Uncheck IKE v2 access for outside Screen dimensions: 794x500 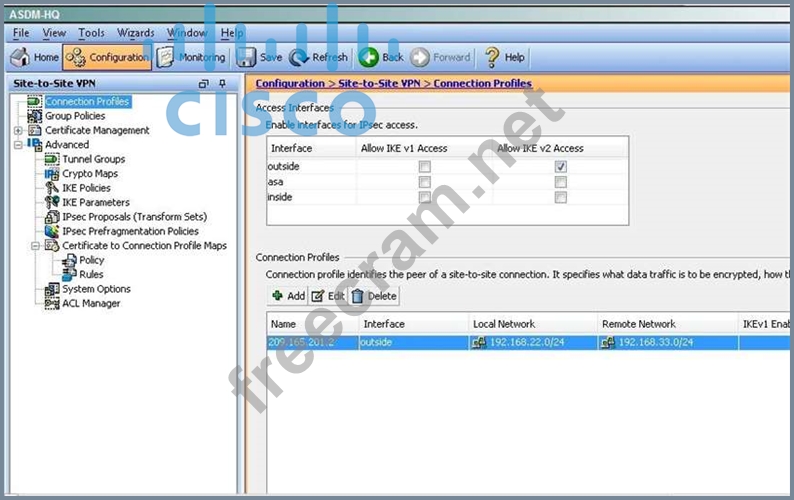pos(561,167)
